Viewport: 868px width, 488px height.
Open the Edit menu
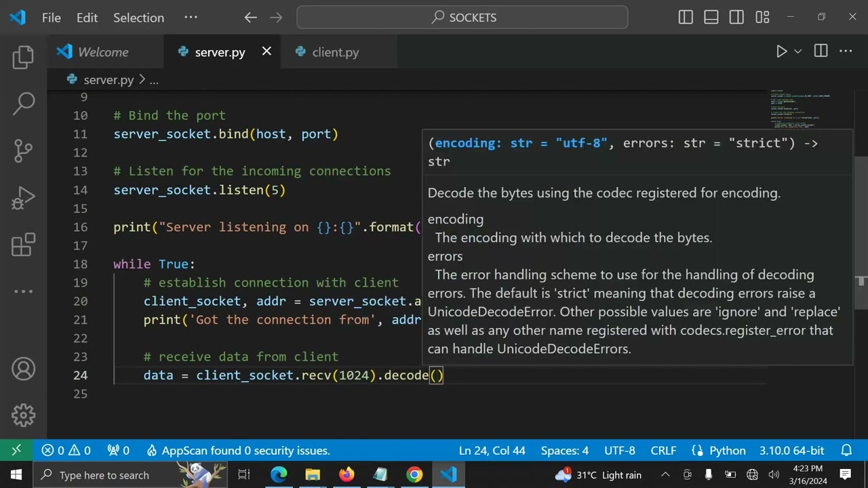click(x=87, y=18)
